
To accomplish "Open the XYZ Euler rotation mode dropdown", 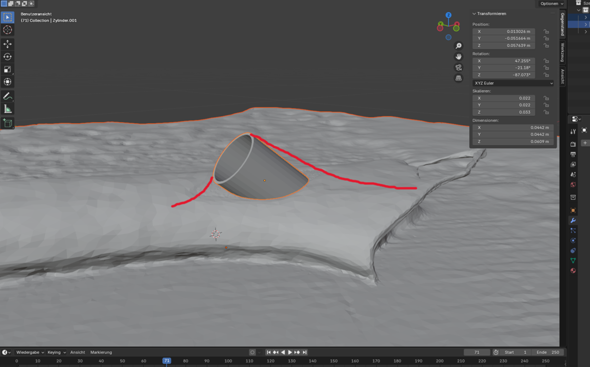I will (513, 83).
